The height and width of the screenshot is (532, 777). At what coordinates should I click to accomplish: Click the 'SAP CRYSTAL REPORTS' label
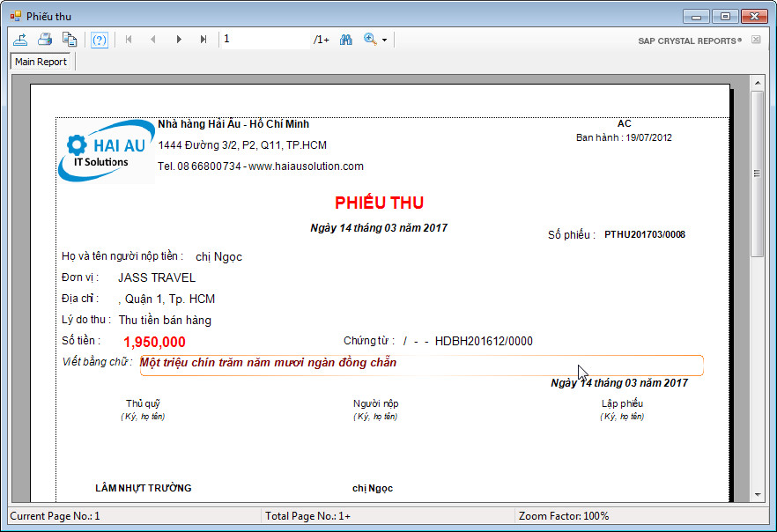click(x=690, y=41)
